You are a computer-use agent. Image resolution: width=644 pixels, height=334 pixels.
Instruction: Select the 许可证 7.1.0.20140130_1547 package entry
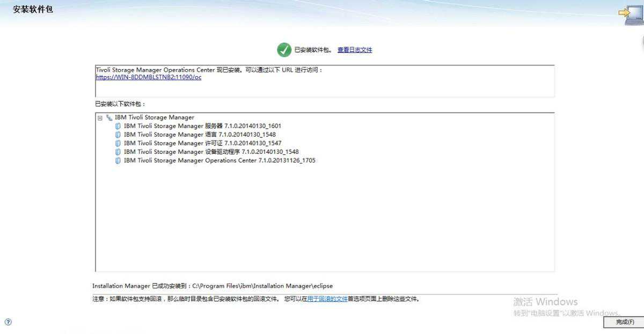pos(202,143)
